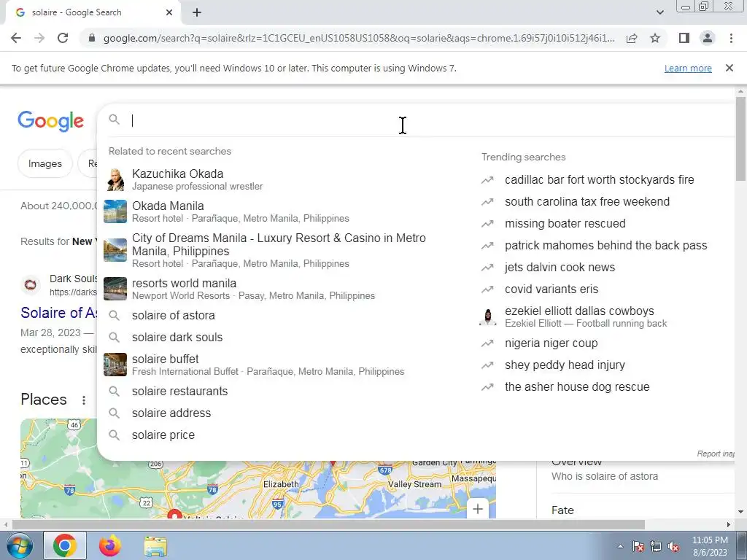Select trending search cadillac bar fort worth
Viewport: 747px width, 560px height.
tap(600, 179)
